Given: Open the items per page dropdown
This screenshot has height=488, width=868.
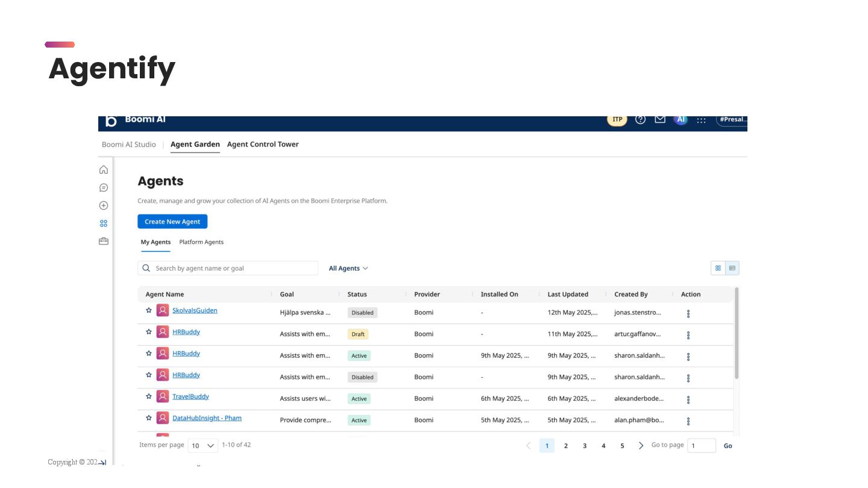Looking at the screenshot, I should coord(203,446).
